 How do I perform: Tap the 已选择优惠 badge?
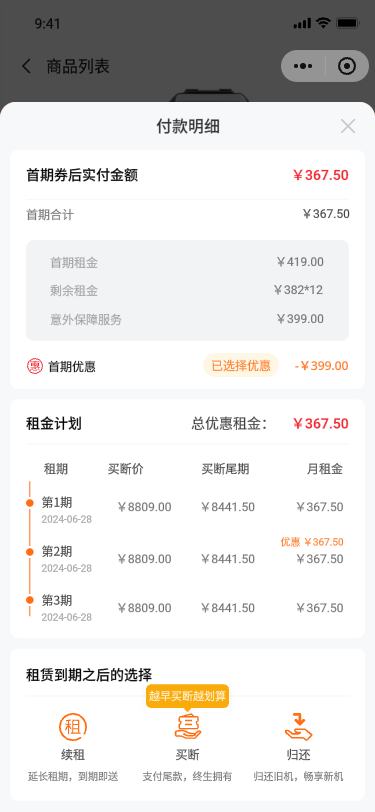point(241,366)
